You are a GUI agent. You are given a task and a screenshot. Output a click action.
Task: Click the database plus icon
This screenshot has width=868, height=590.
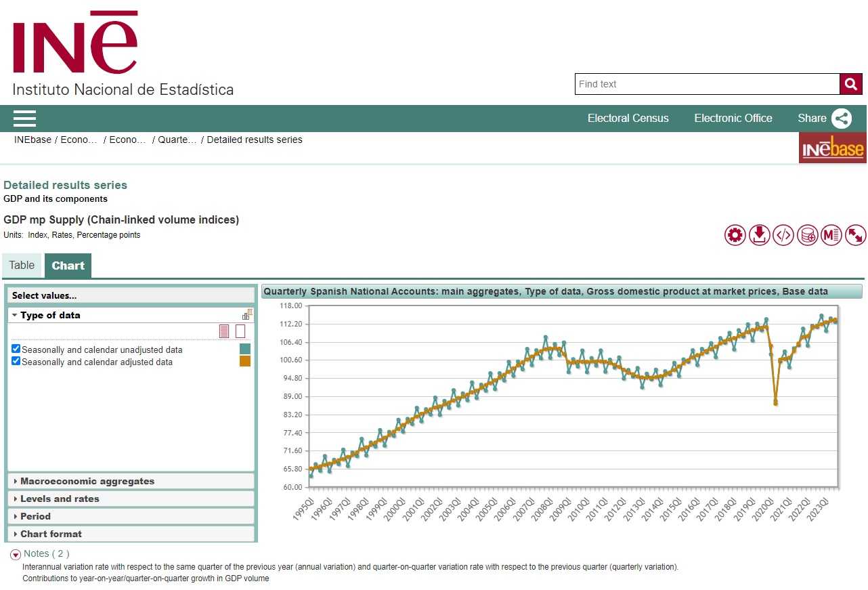click(x=808, y=235)
